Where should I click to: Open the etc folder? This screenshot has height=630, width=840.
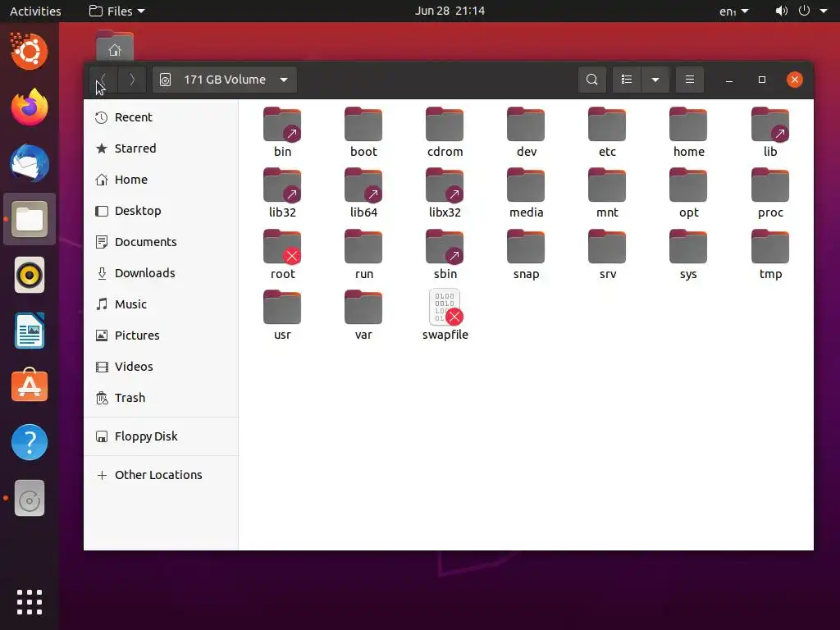tap(607, 132)
